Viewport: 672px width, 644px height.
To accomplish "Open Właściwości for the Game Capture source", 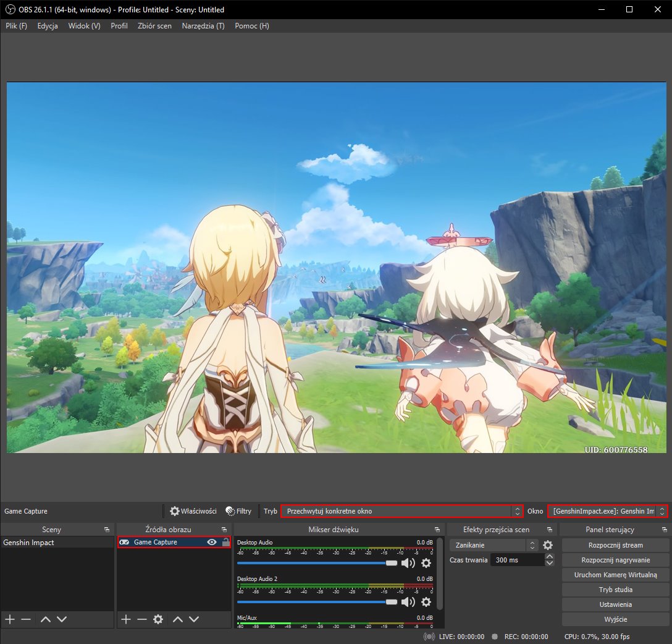I will [x=193, y=511].
